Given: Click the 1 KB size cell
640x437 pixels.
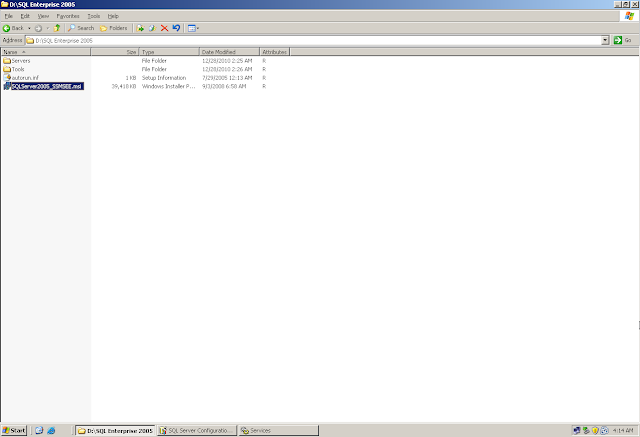Looking at the screenshot, I should [131, 78].
